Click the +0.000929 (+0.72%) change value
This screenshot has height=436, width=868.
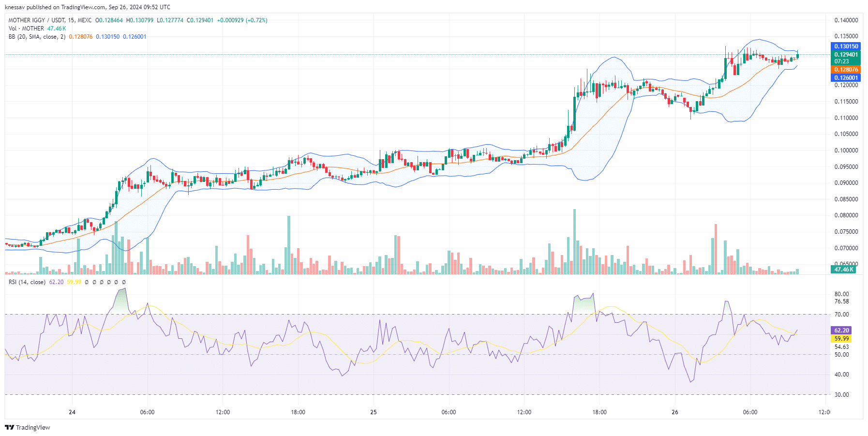[x=242, y=20]
